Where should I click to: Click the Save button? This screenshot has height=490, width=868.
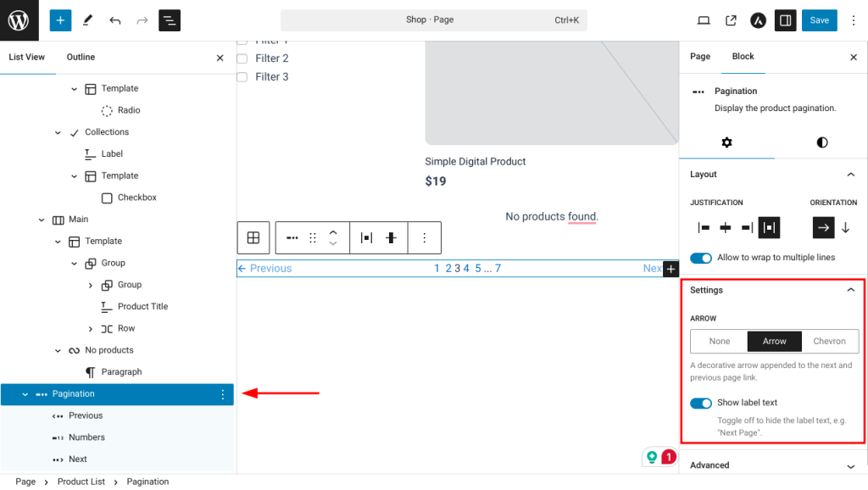click(819, 20)
